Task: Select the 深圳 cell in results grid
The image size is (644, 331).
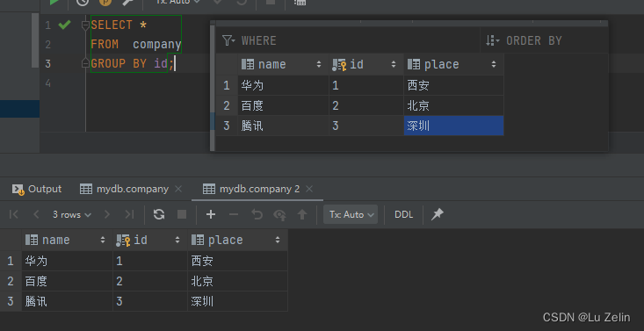Action: pyautogui.click(x=237, y=301)
